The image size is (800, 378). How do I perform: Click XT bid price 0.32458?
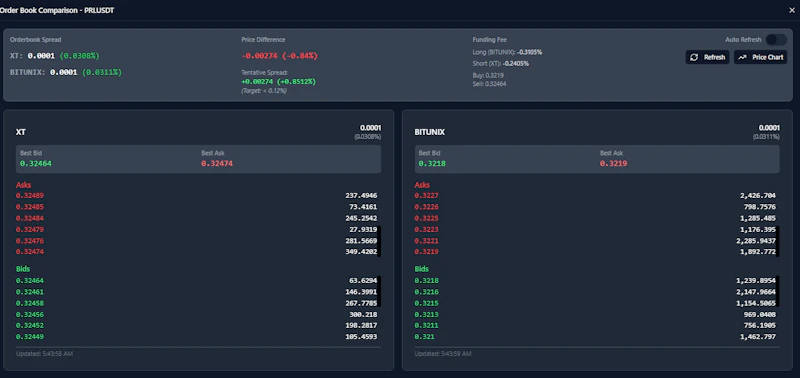pos(30,303)
